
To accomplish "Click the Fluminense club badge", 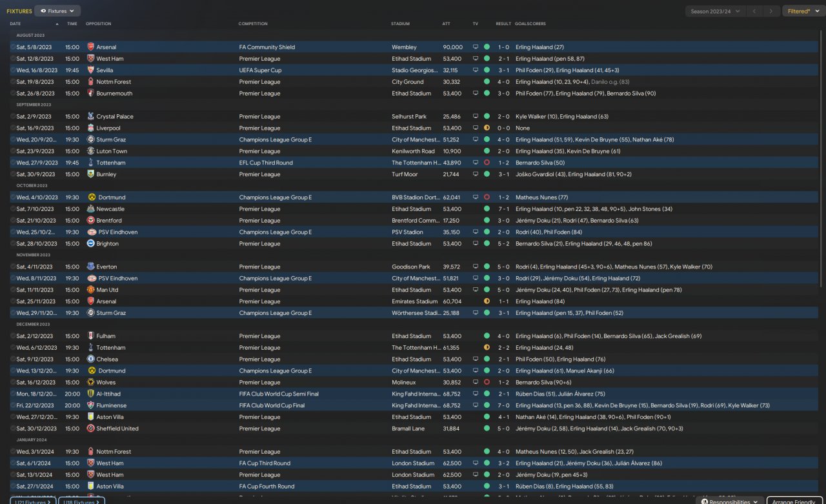I will pyautogui.click(x=90, y=405).
